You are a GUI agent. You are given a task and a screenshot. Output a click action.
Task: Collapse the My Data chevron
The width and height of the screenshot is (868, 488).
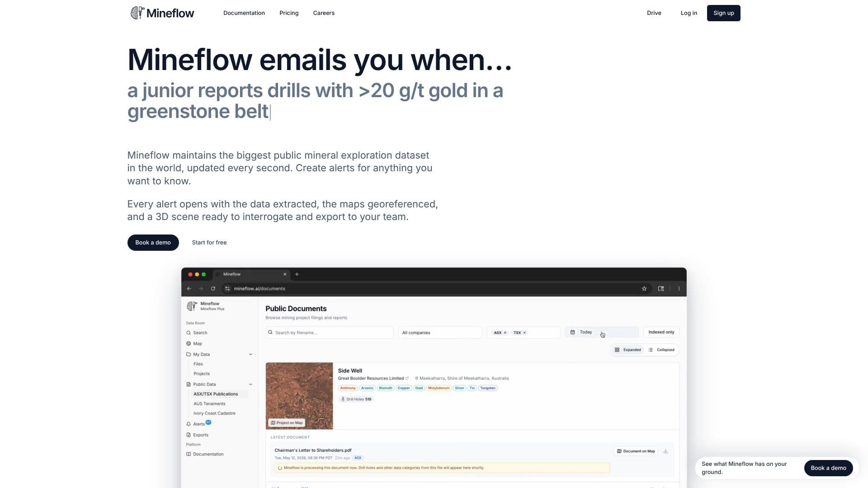pyautogui.click(x=250, y=354)
